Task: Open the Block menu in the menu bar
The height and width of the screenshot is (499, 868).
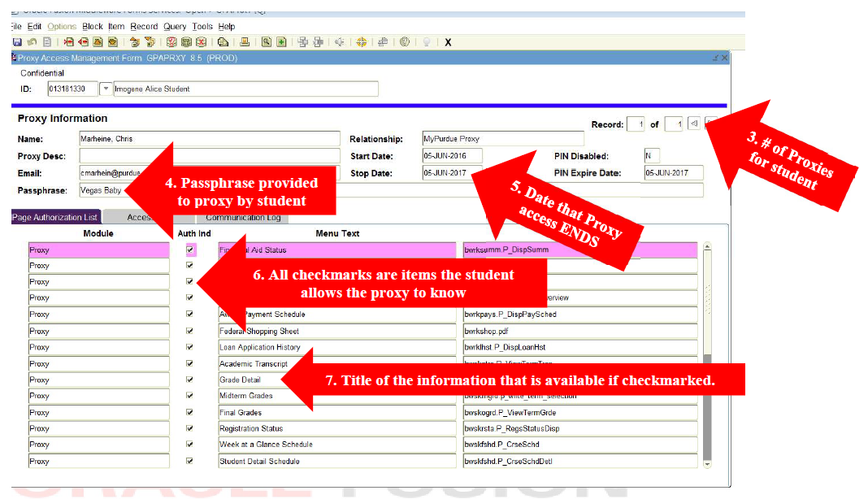Action: coord(93,26)
